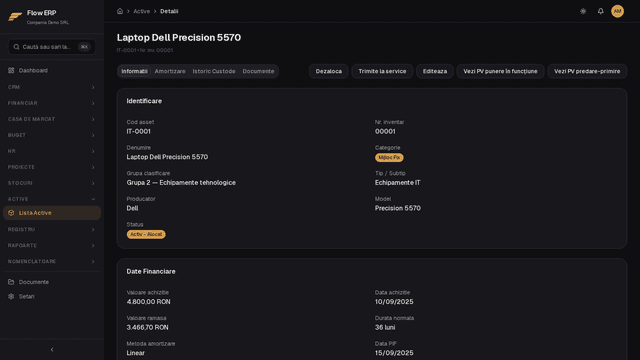Expand the Buget section
The height and width of the screenshot is (360, 640).
click(52, 135)
